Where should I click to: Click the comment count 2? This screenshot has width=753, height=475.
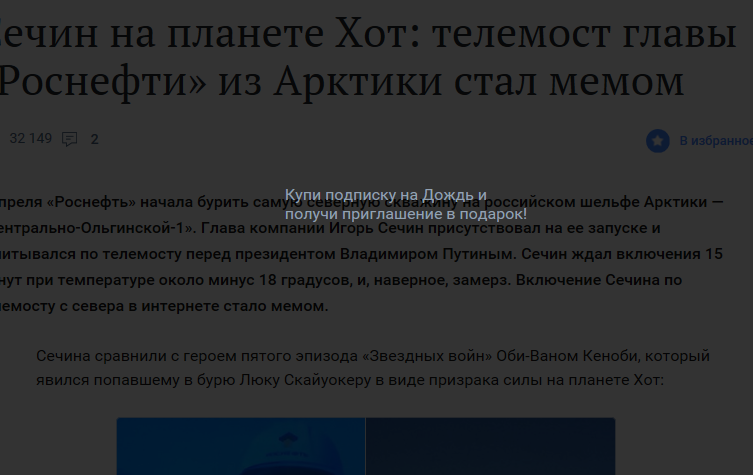95,139
